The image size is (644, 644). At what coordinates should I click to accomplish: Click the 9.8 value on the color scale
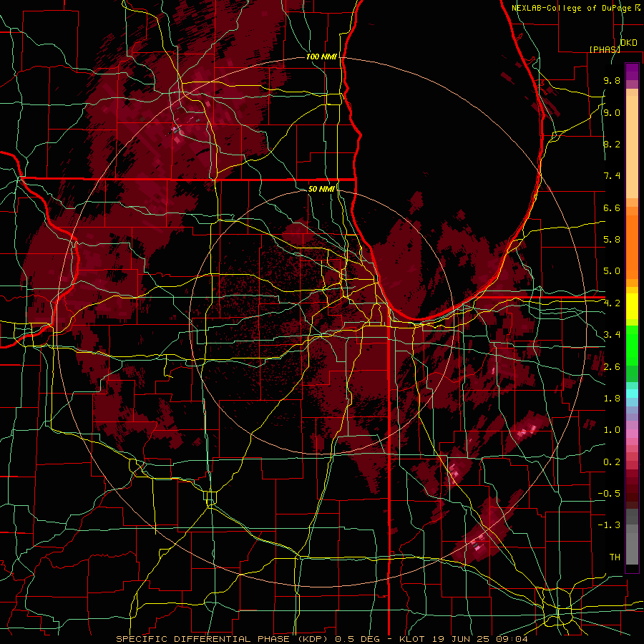[x=612, y=80]
